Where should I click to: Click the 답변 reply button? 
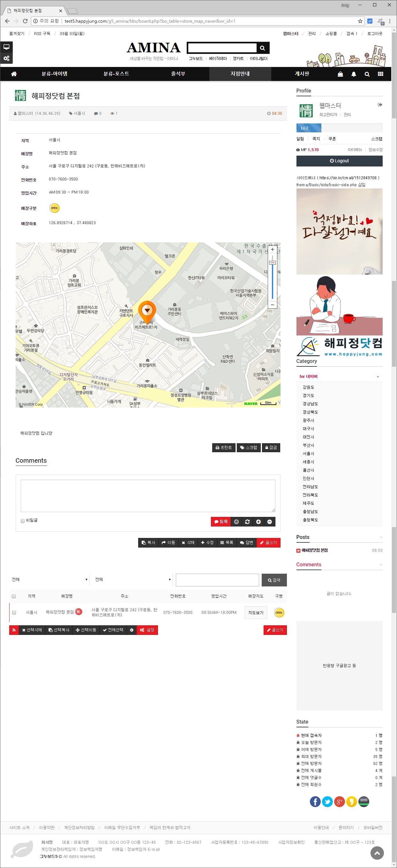coord(247,542)
